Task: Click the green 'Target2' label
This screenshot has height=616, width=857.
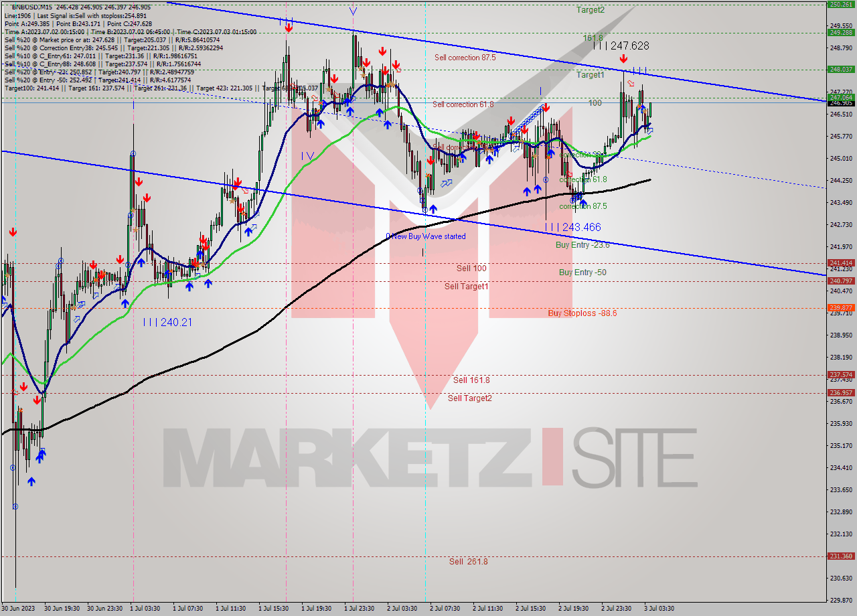Action: 591,10
